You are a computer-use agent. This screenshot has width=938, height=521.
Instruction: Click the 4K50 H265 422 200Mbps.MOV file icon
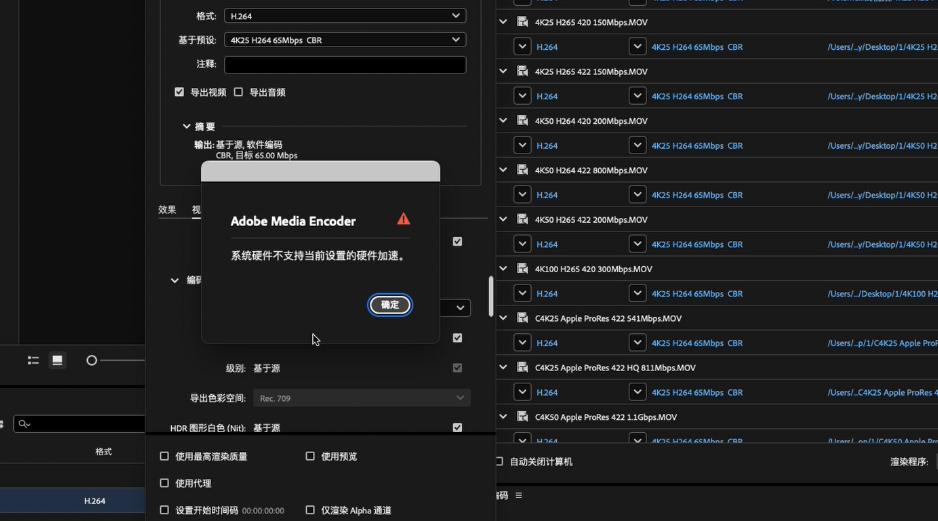[522, 220]
